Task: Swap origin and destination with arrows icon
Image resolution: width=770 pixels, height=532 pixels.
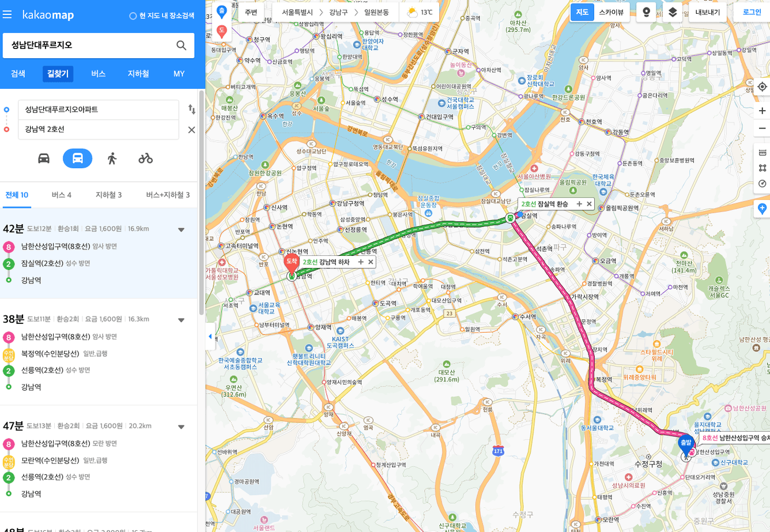Action: coord(192,109)
